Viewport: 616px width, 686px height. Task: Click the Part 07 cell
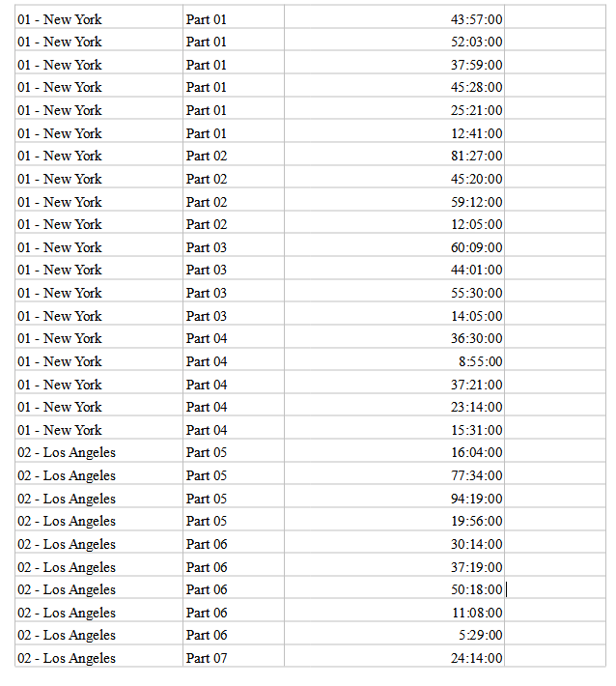click(x=207, y=658)
